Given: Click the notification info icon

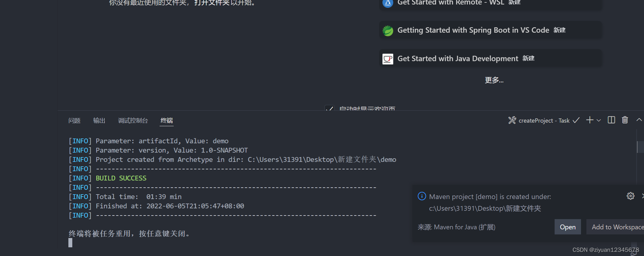Looking at the screenshot, I should pos(422,196).
